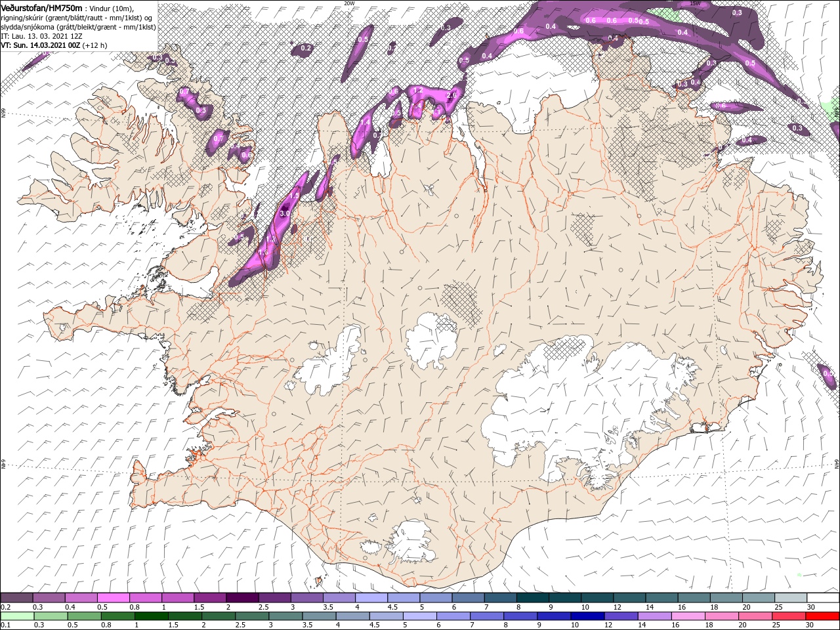Click the '30' label under the red swatches

click(809, 625)
